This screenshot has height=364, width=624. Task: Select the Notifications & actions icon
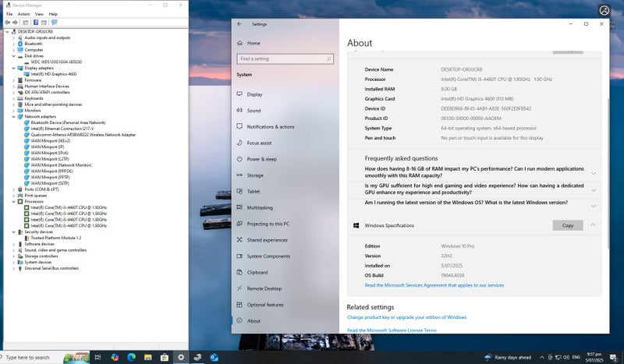(x=239, y=126)
